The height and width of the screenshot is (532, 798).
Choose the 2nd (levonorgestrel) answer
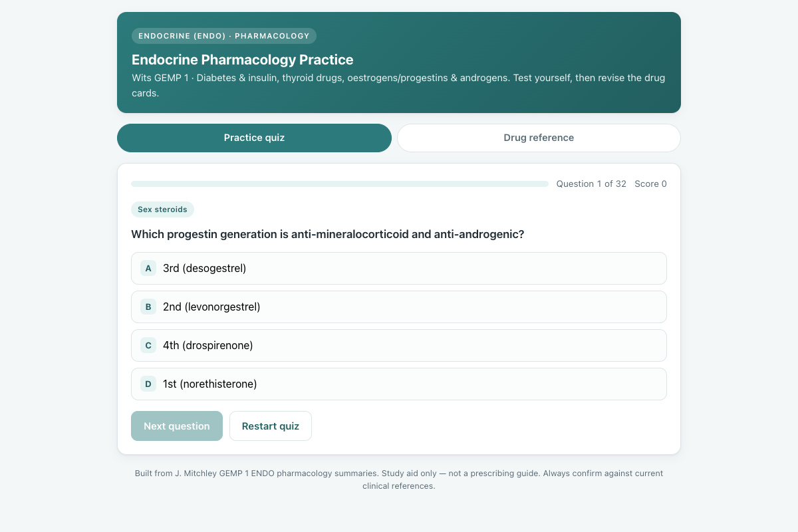399,307
